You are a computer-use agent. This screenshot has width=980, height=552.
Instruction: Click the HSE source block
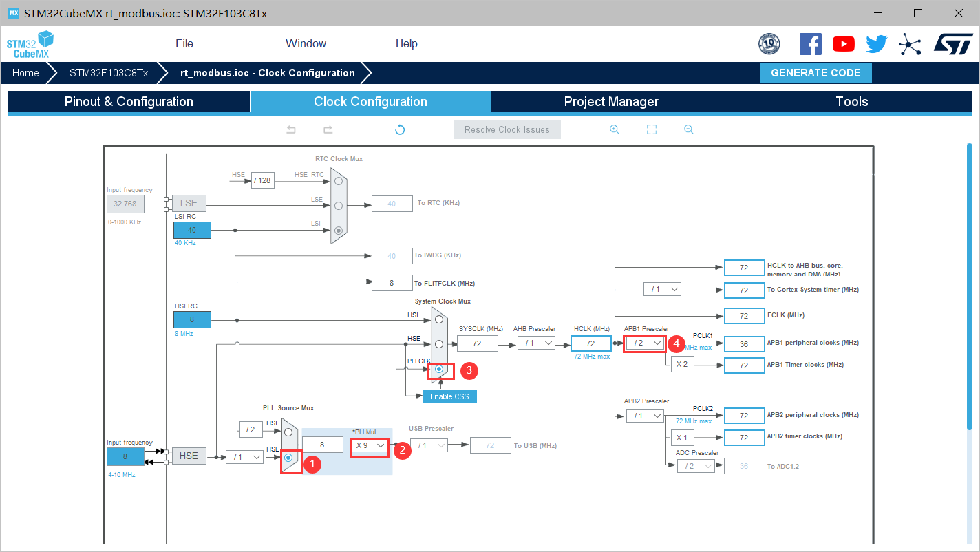coord(189,456)
